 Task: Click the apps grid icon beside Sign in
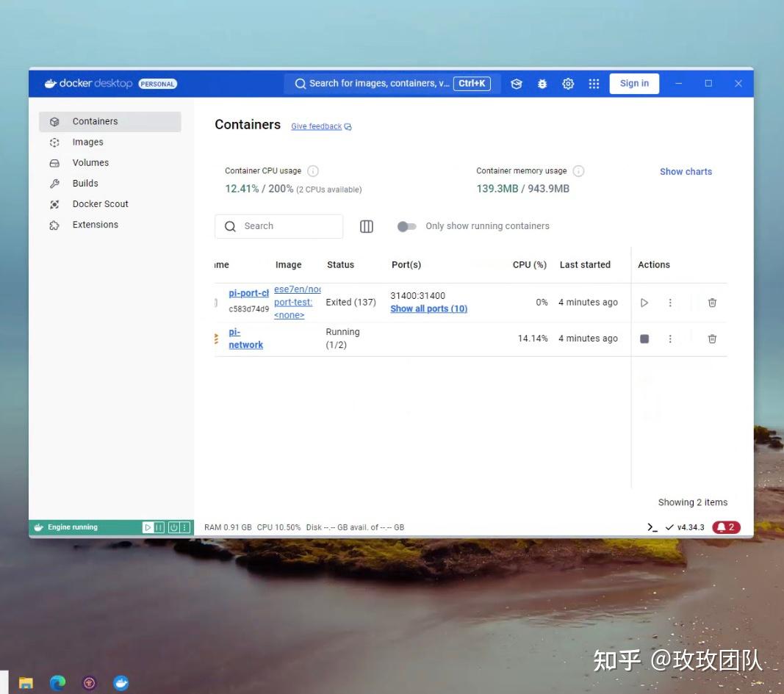coord(593,83)
